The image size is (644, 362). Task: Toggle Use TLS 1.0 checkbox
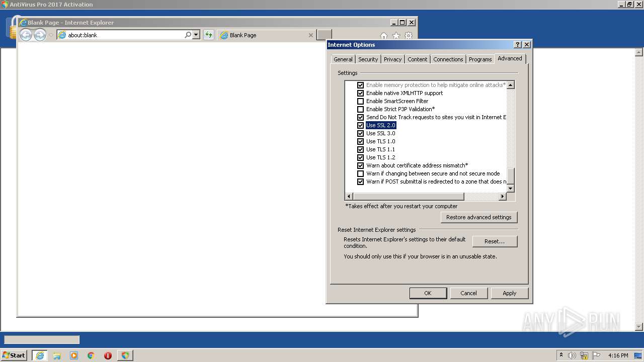pyautogui.click(x=360, y=141)
